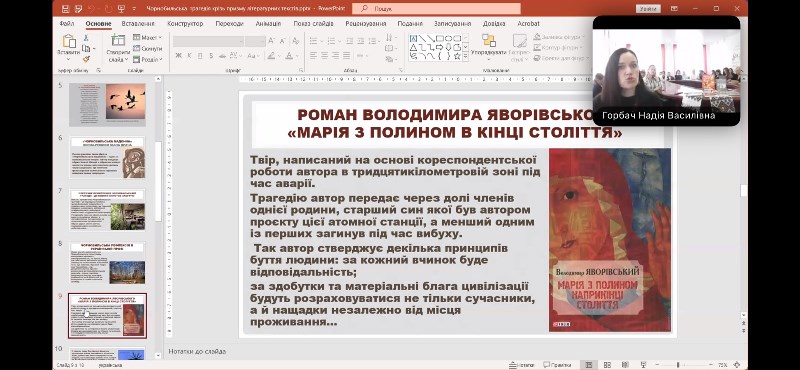
Task: Select the rectangle shape in shapes gallery
Action: click(439, 38)
